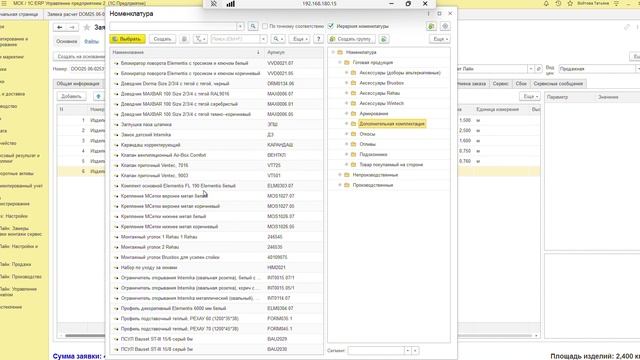Click the Создать группу button

coord(351,39)
